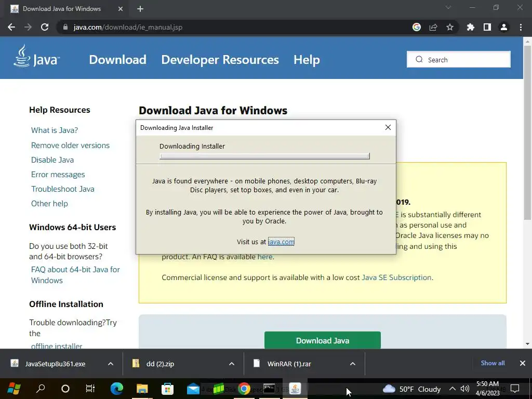This screenshot has width=532, height=399.
Task: Click the address bar URL
Action: pos(128,27)
